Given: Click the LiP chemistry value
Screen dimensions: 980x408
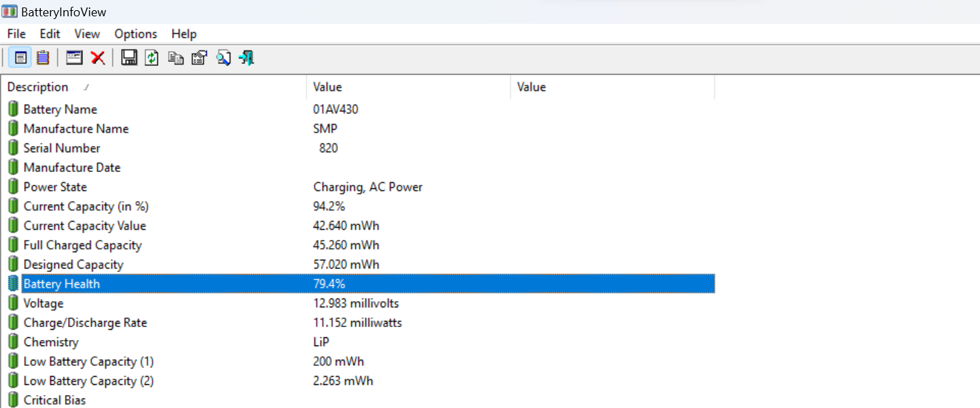Looking at the screenshot, I should [322, 342].
